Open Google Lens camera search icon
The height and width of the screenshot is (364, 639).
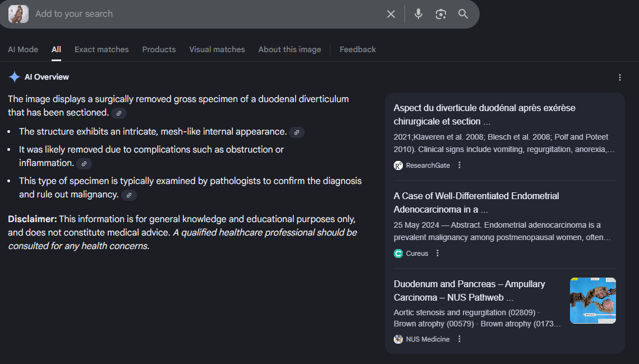440,14
